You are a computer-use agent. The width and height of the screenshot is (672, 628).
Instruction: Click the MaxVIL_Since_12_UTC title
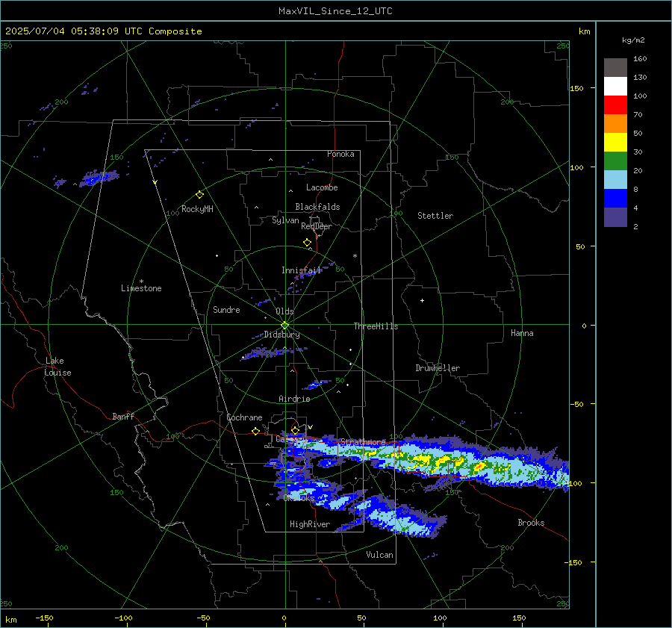click(x=335, y=11)
